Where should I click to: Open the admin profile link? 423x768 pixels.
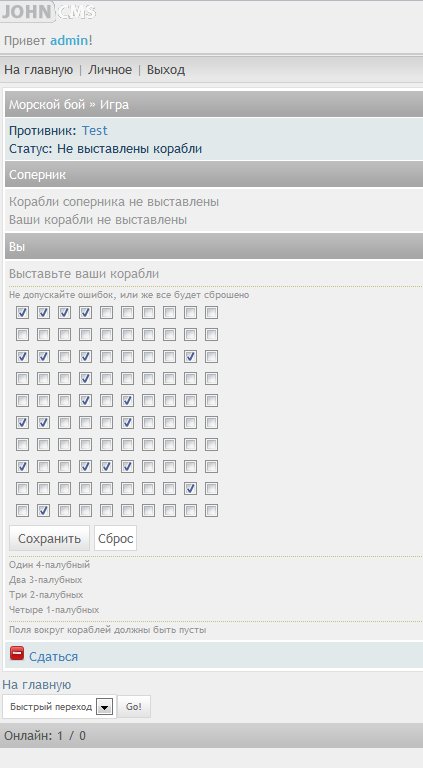click(69, 41)
